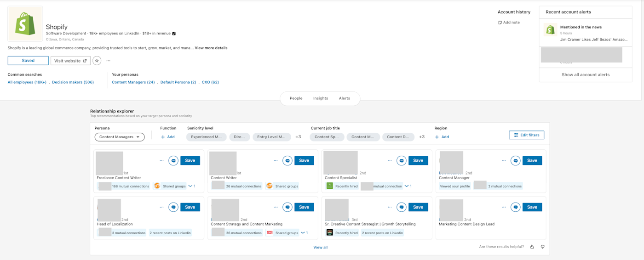Screen dimensions: 644x260
Task: Switch to the Alerts tab
Action: [345, 98]
